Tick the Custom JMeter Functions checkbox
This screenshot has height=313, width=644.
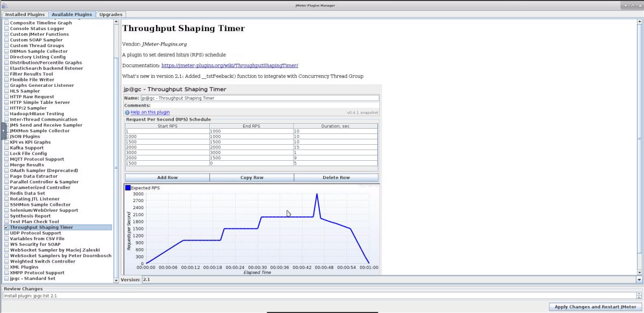[x=6, y=34]
